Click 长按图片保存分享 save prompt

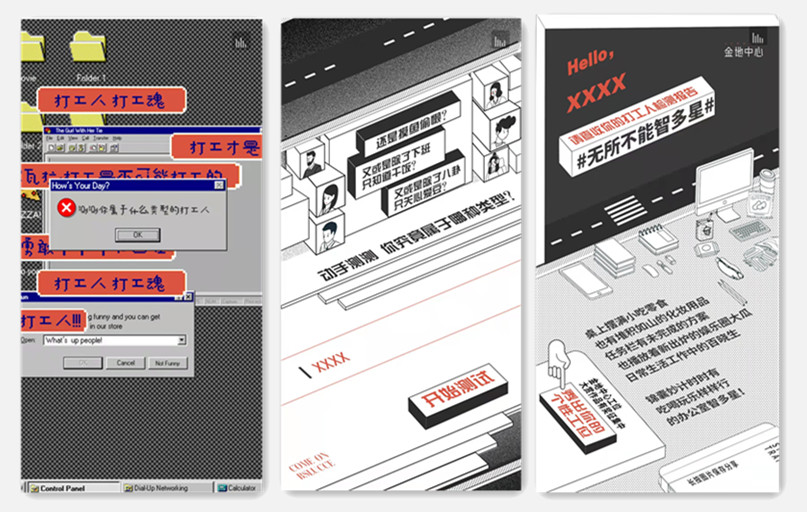[712, 473]
